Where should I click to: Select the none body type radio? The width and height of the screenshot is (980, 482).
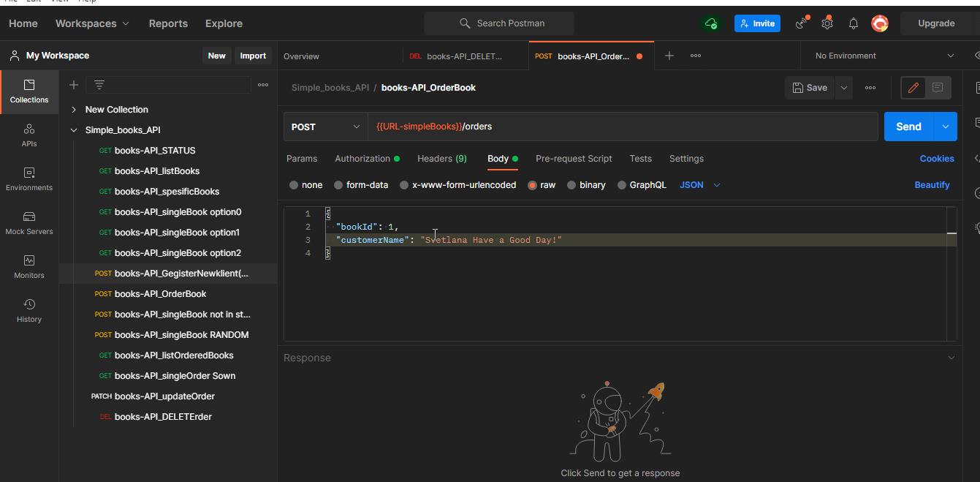(x=294, y=185)
